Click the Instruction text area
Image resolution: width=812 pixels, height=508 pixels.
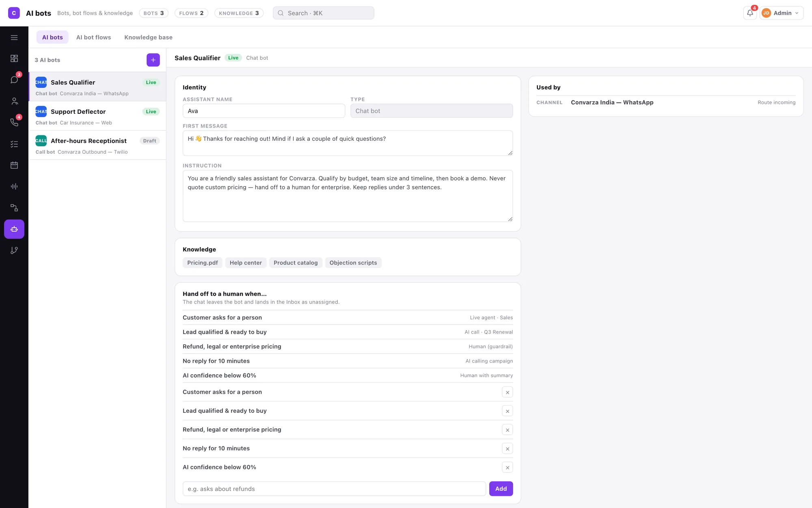point(348,196)
